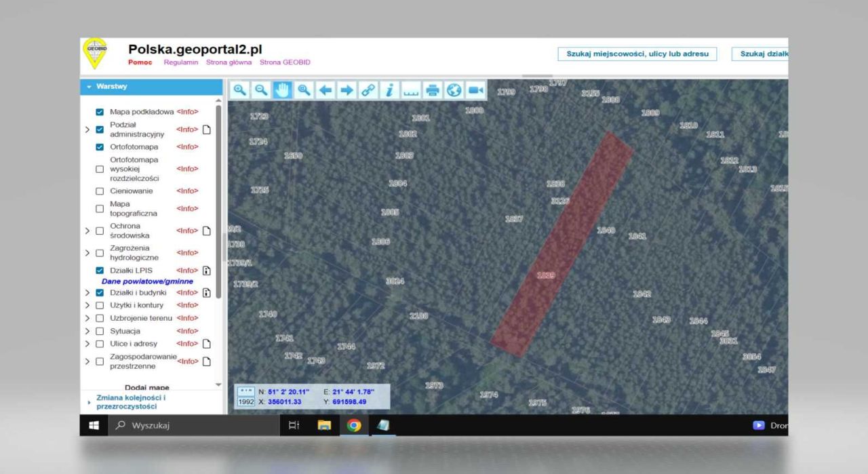868x474 pixels.
Task: Open document icon for Ochrona środowiska
Action: [208, 231]
